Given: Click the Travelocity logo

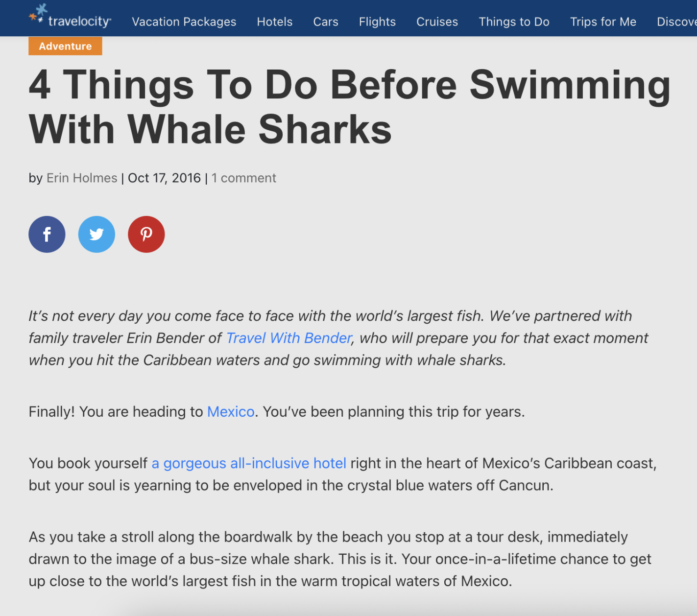Looking at the screenshot, I should click(70, 19).
